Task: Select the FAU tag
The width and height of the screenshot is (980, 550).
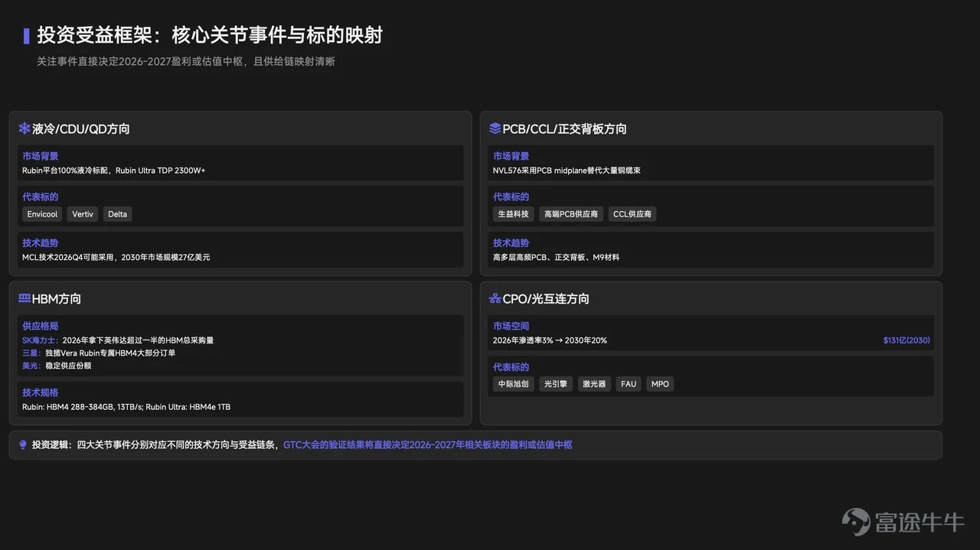Action: pos(629,384)
